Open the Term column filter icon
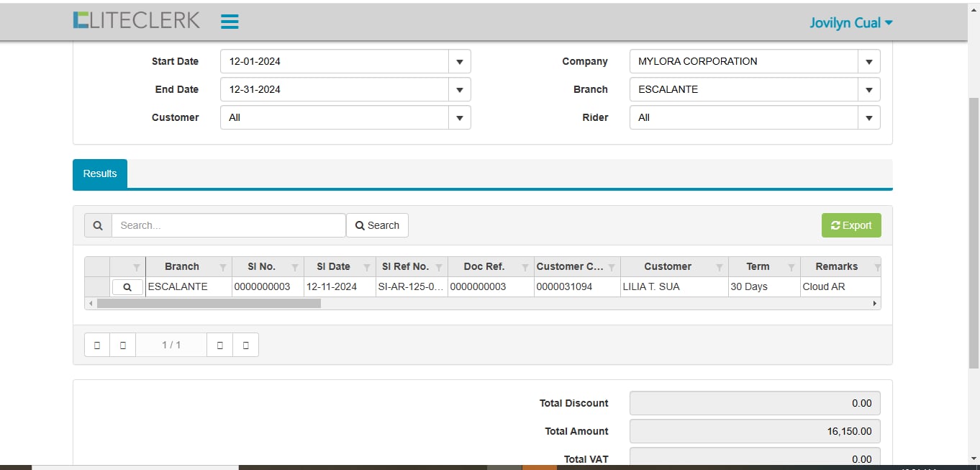This screenshot has height=470, width=980. point(791,267)
